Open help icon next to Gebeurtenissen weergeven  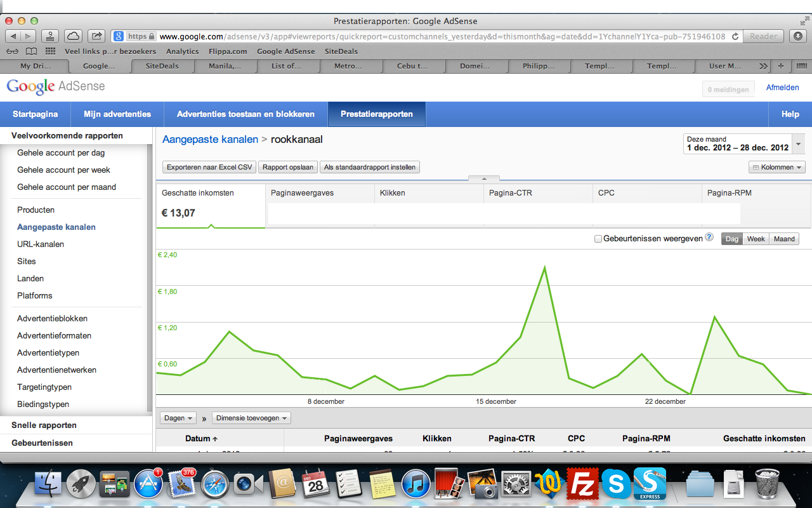point(709,237)
